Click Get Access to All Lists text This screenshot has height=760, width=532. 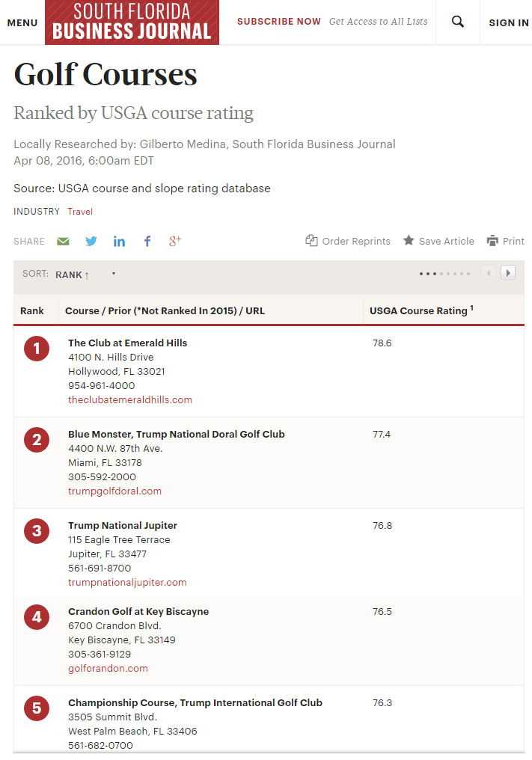379,22
